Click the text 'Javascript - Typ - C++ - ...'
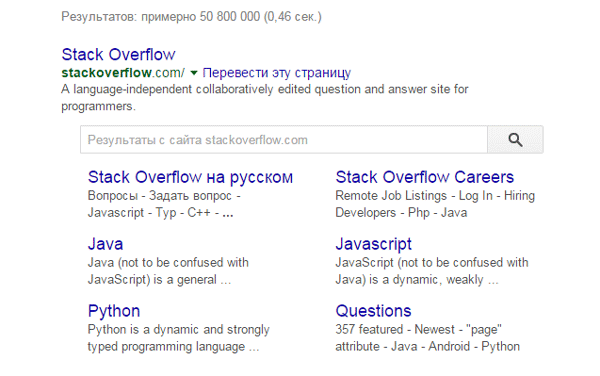 160,212
